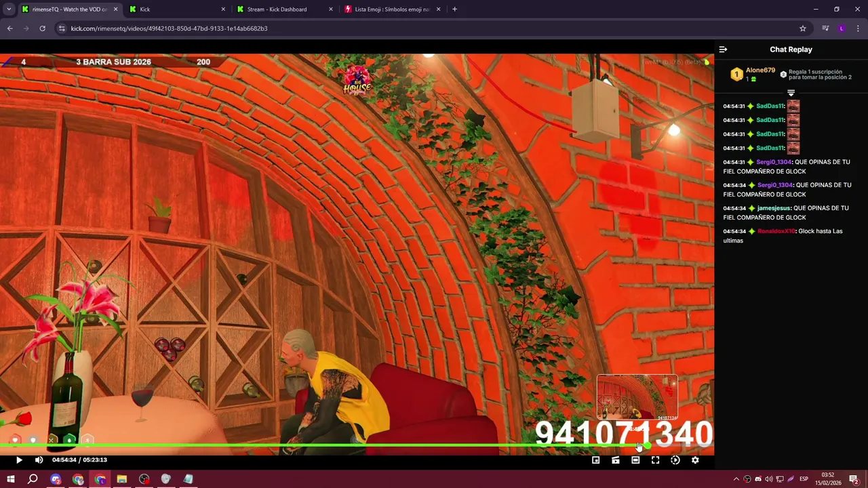Enter fullscreen video mode

pyautogui.click(x=655, y=460)
